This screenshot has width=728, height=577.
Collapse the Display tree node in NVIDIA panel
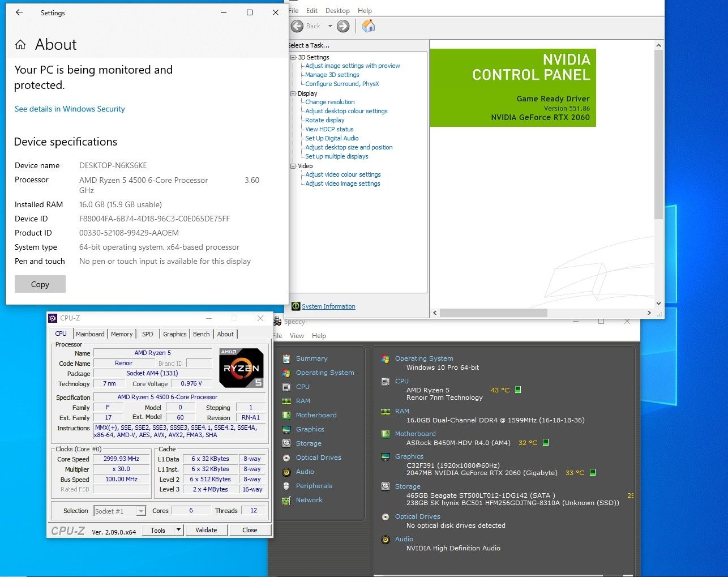point(293,93)
